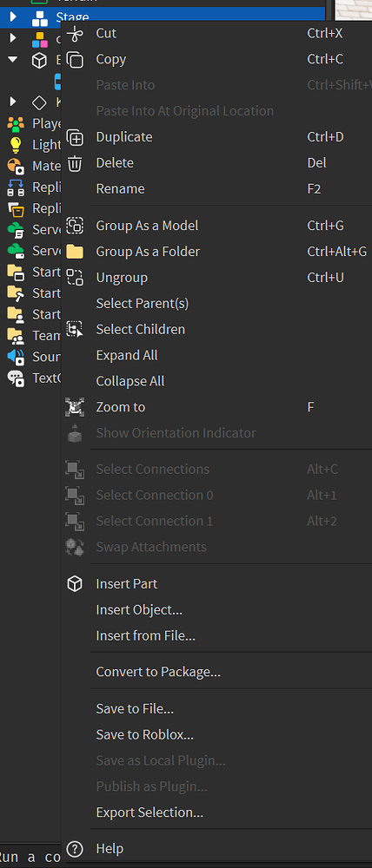Click the command bar input field

click(30, 857)
